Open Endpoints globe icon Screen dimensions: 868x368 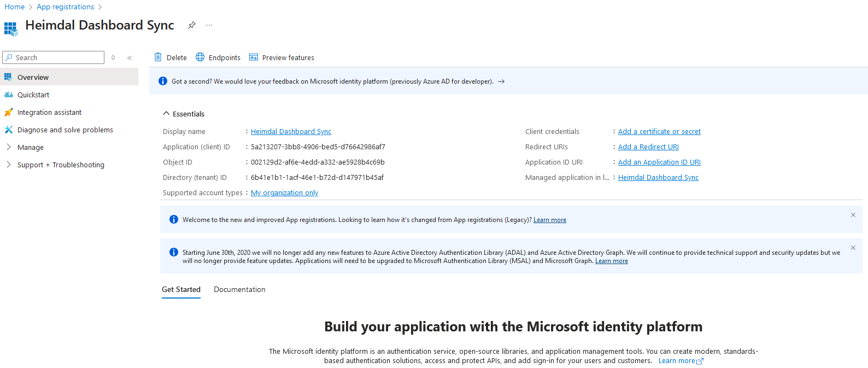[200, 57]
